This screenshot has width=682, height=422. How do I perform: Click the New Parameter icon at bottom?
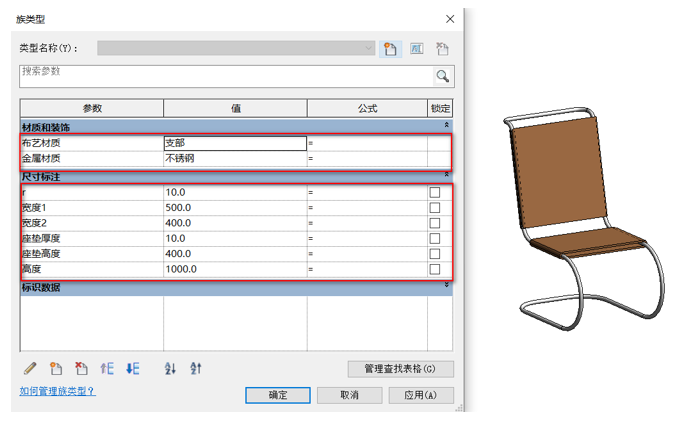tap(56, 368)
